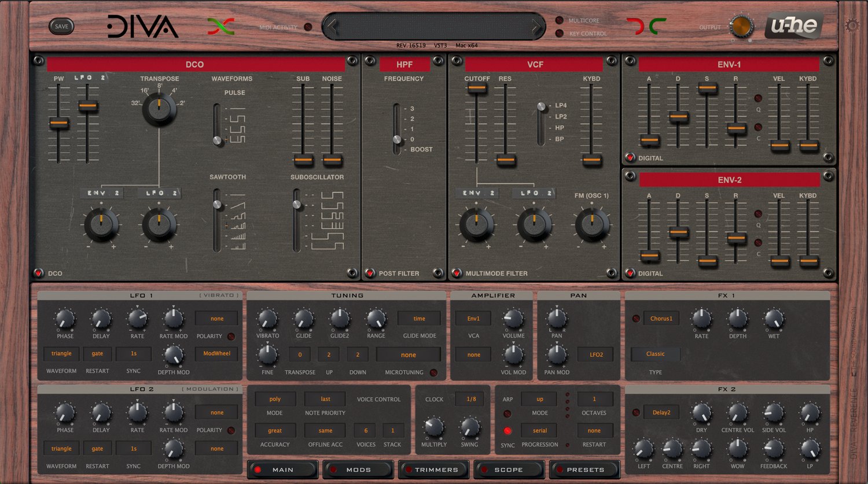Click the ACCURACY great selector
Viewport: 868px width, 484px height.
click(x=275, y=431)
